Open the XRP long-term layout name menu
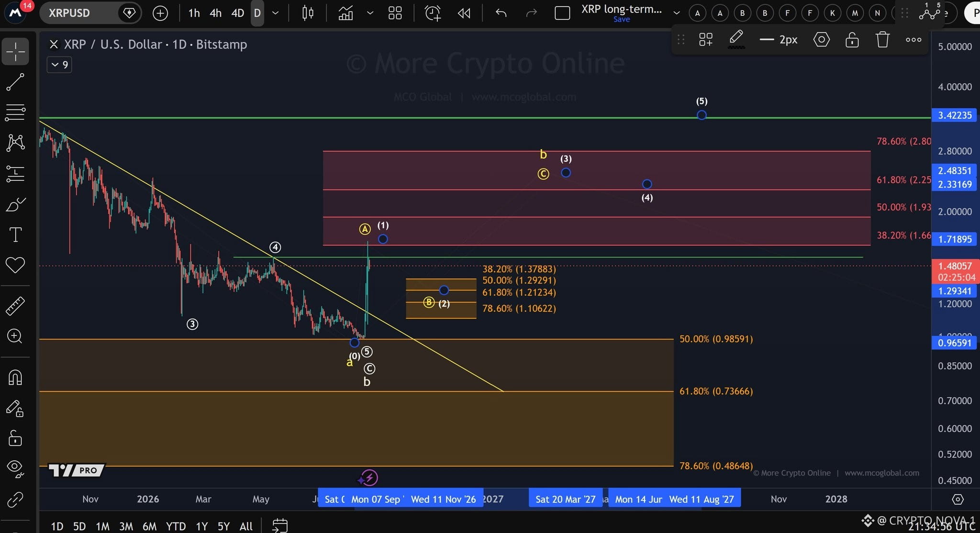This screenshot has width=980, height=533. point(622,9)
